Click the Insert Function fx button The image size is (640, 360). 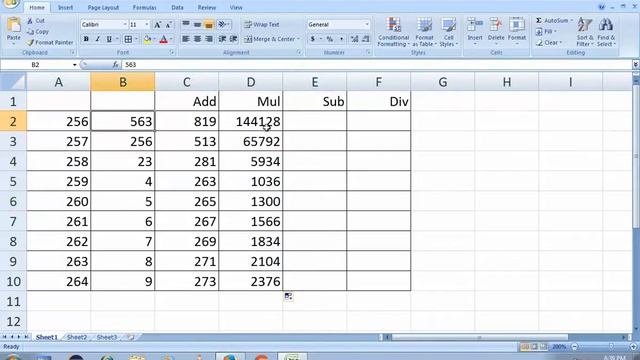point(115,64)
